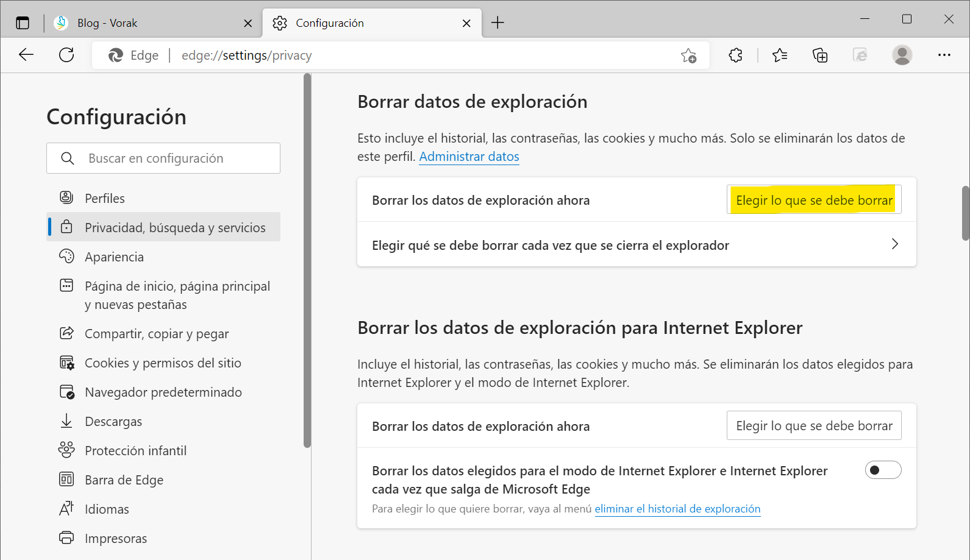Click the address bar URL edge://settings/privacy
970x560 pixels.
(247, 55)
